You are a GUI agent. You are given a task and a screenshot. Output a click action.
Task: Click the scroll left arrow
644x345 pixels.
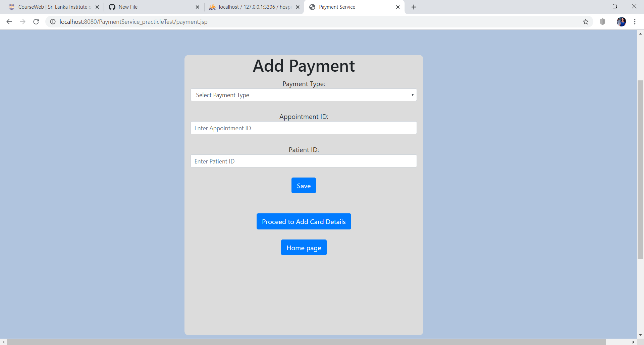pyautogui.click(x=3, y=342)
